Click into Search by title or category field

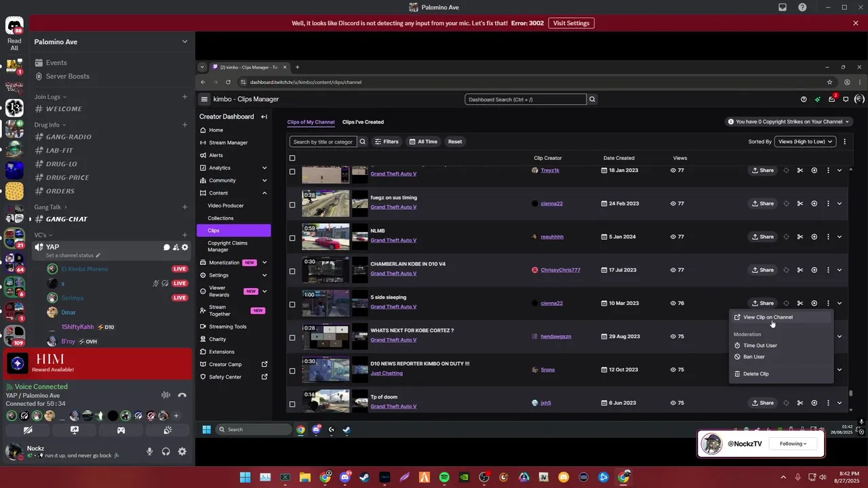(323, 142)
